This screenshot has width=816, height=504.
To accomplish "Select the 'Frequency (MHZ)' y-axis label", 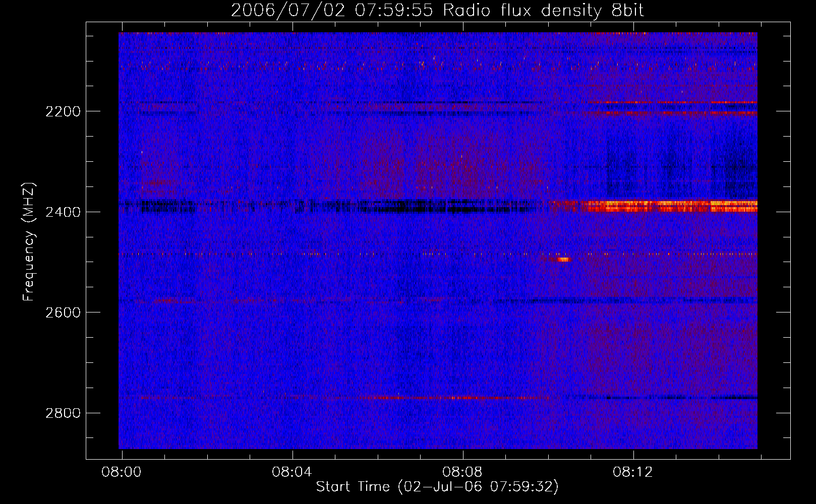I will pos(29,242).
